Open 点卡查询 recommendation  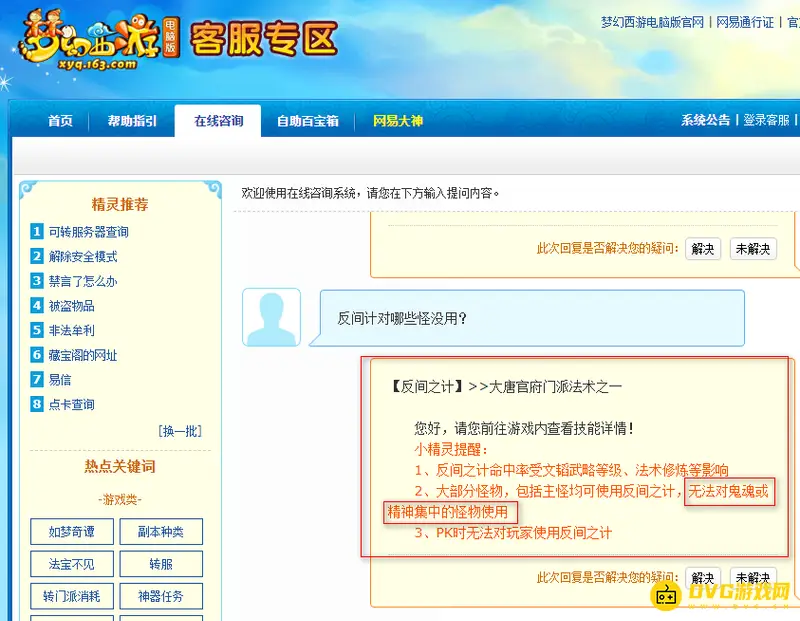[71, 404]
